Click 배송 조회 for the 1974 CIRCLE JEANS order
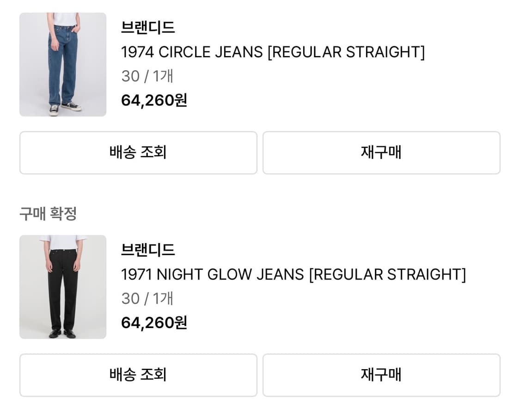The image size is (520, 420). tap(138, 152)
